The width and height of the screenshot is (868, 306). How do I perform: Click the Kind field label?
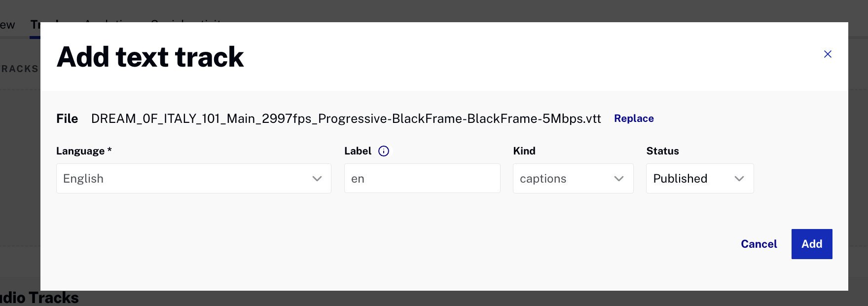pos(524,151)
